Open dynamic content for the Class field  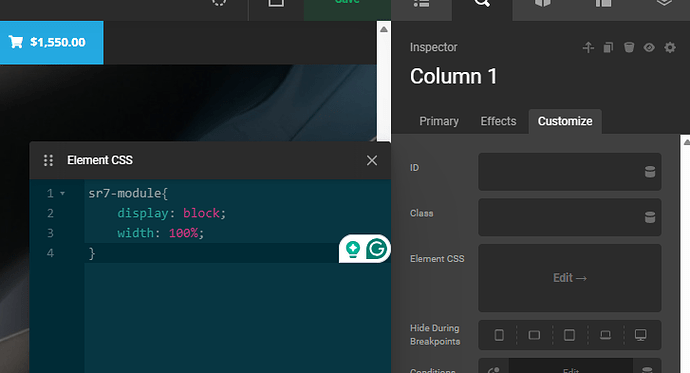click(x=650, y=217)
